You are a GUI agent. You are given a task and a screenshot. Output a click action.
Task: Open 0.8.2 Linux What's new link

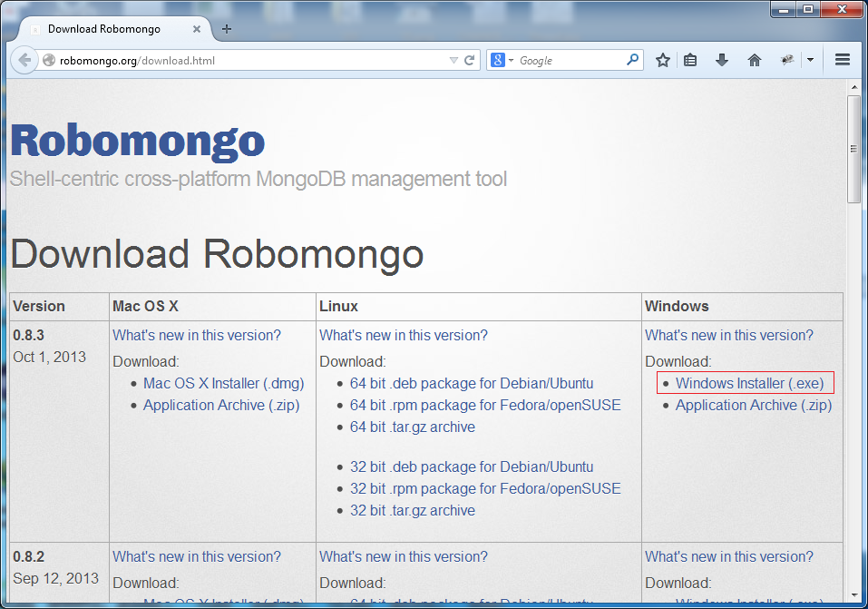point(404,557)
